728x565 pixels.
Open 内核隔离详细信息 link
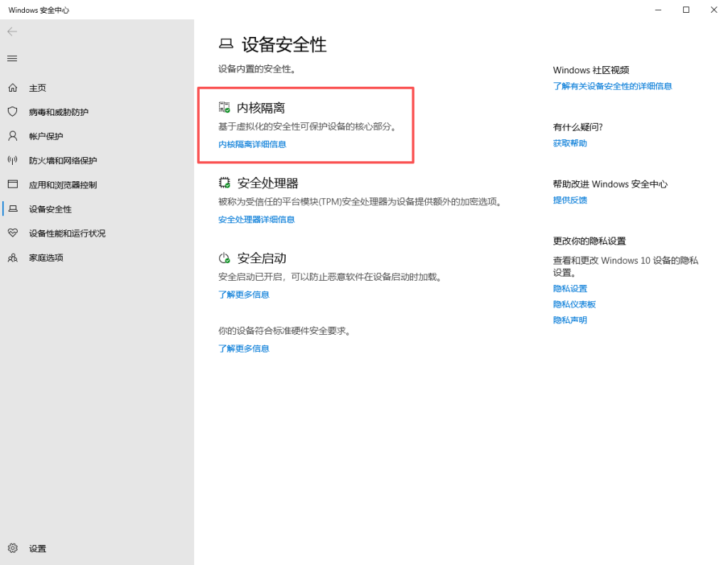[x=252, y=144]
